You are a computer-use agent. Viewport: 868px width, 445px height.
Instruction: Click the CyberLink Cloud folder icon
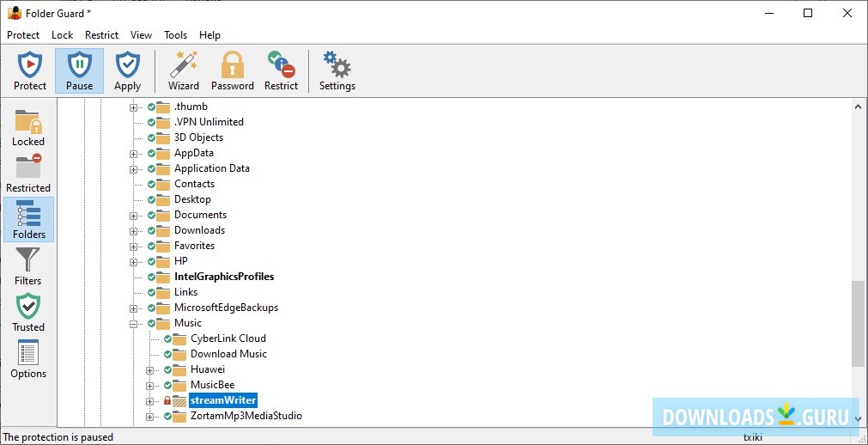pyautogui.click(x=179, y=338)
